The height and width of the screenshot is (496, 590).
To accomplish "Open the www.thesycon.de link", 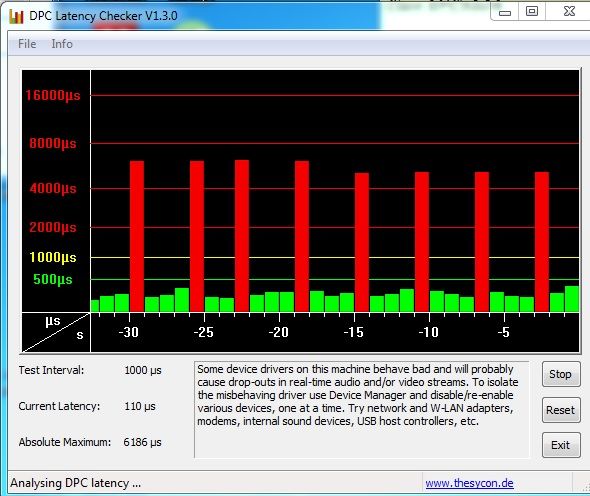I will (469, 483).
